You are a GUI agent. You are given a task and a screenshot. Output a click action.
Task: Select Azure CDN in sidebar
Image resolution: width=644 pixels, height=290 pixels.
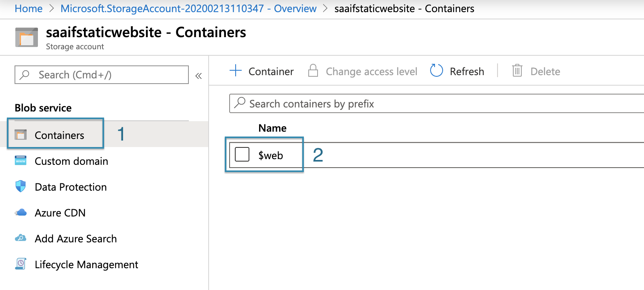[x=60, y=213]
